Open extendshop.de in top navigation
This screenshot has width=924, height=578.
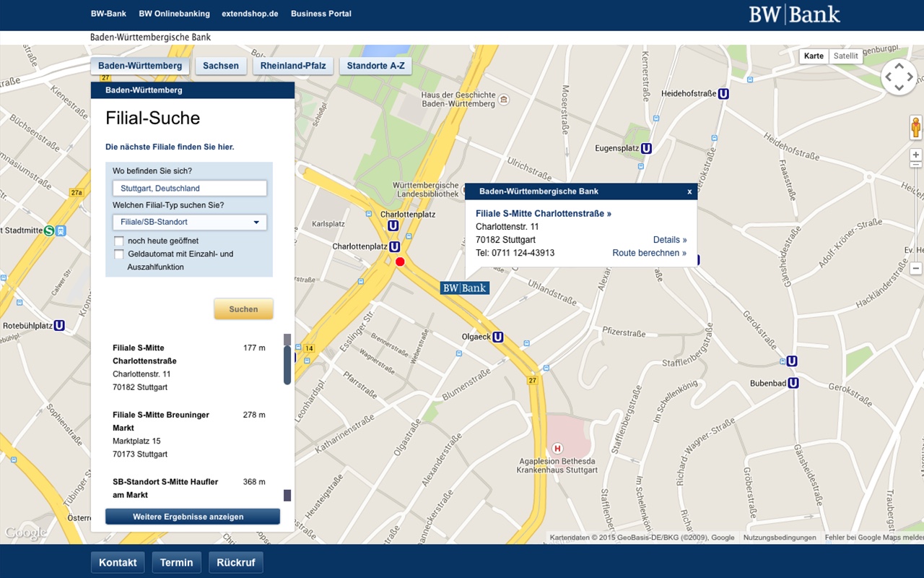coord(250,14)
